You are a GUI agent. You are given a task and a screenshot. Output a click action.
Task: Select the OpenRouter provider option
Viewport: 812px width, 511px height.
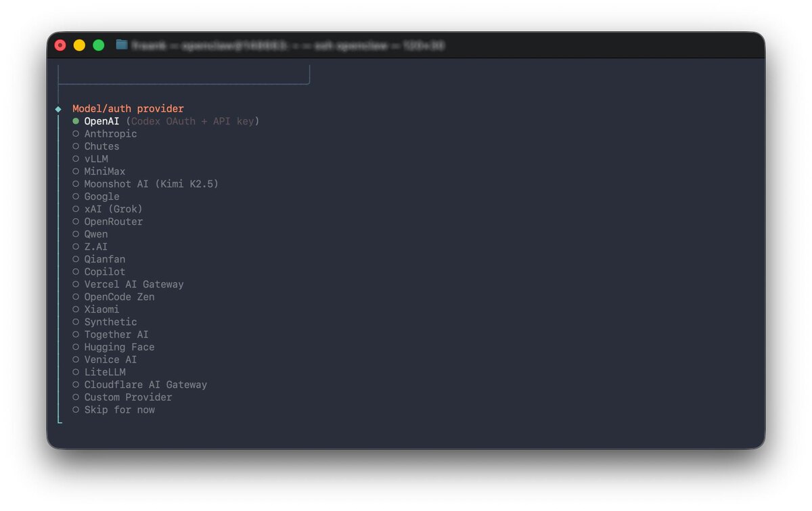click(108, 221)
